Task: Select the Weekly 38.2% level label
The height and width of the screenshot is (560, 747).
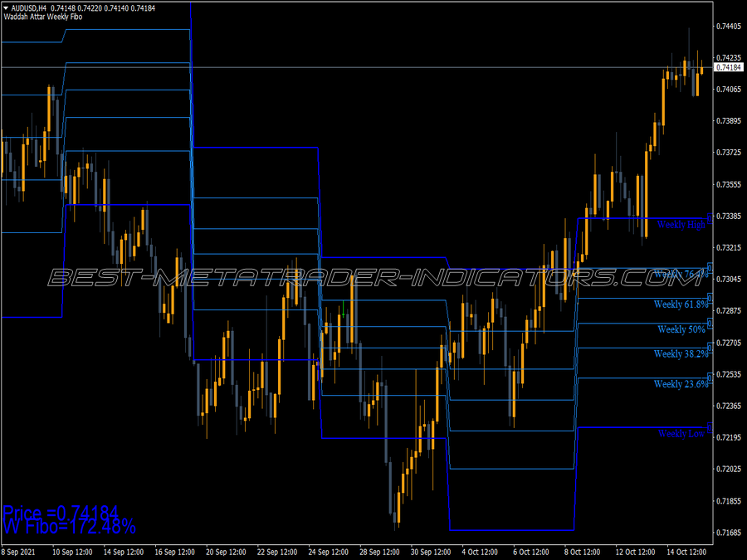Action: pos(681,353)
